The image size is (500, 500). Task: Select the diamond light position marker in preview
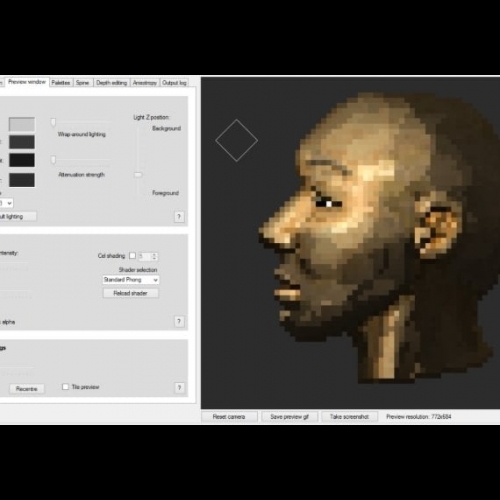[236, 140]
